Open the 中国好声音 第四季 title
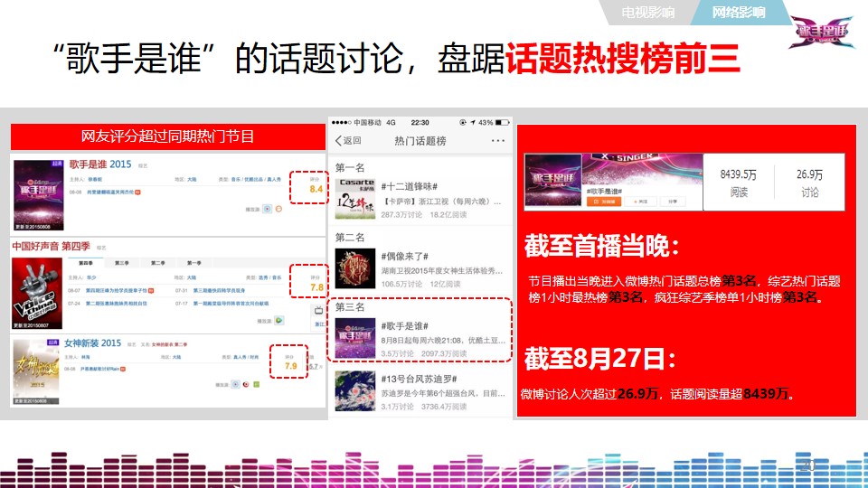Screen dimensions: 868x488 coord(51,246)
